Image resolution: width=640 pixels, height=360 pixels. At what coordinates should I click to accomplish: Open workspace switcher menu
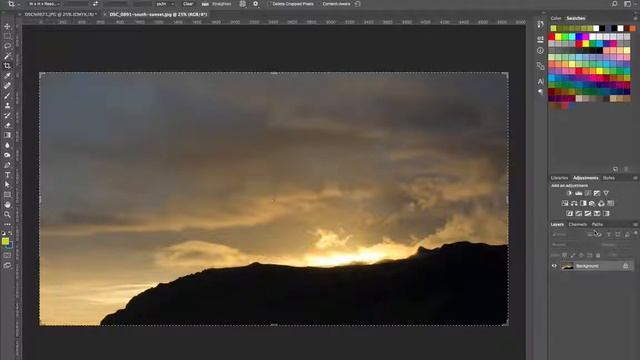click(628, 4)
